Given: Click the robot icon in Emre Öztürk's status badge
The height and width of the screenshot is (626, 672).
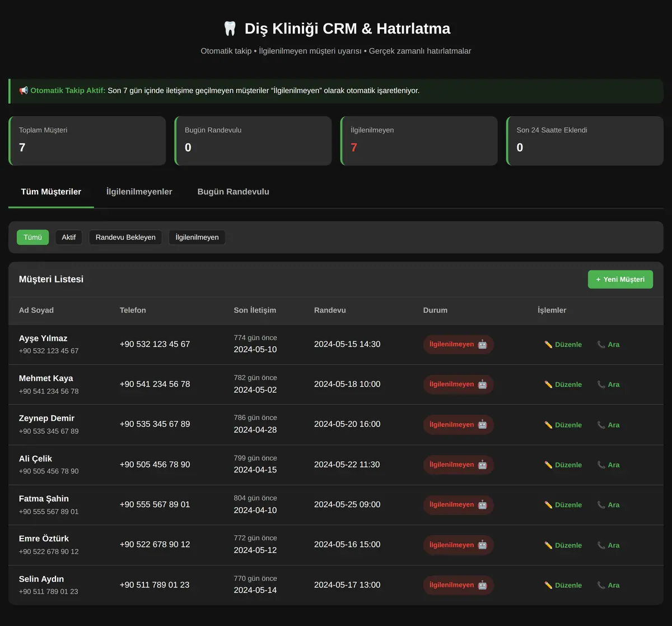Looking at the screenshot, I should [x=482, y=545].
